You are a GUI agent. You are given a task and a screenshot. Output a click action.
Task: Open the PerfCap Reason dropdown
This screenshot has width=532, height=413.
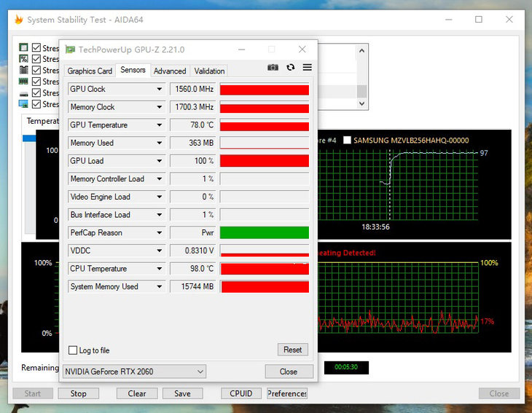pos(159,232)
